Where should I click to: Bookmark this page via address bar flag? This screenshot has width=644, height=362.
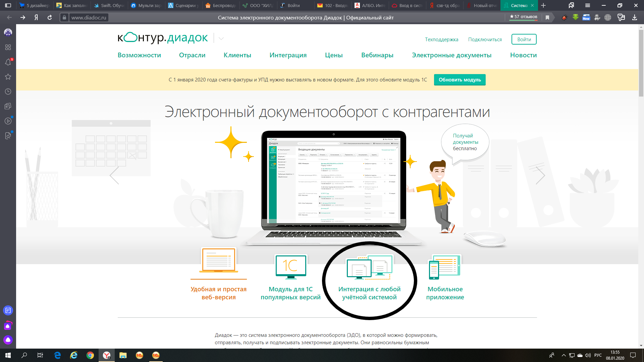point(547,17)
